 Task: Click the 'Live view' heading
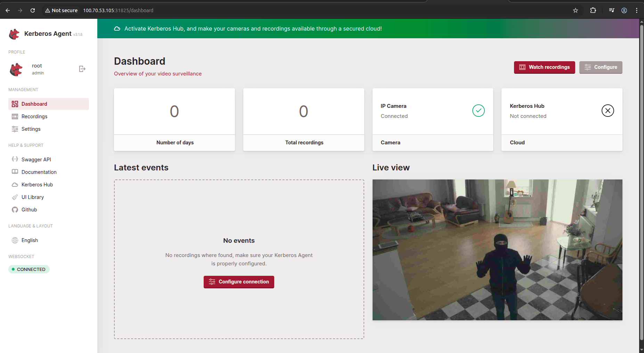click(391, 168)
